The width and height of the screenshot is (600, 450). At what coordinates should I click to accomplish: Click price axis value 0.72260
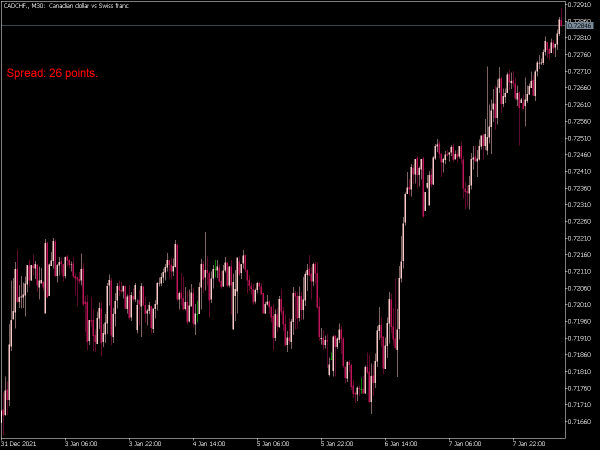pos(579,222)
